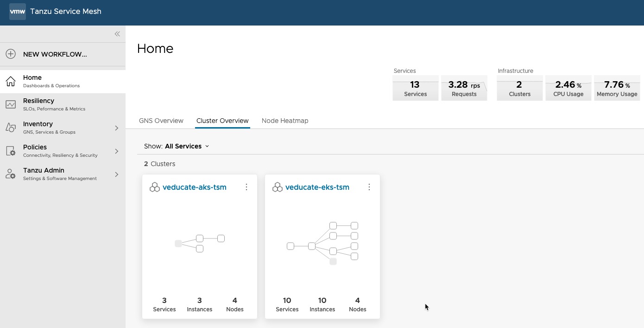
Task: Open veducate-eks-tsm card actions menu
Action: tap(369, 187)
